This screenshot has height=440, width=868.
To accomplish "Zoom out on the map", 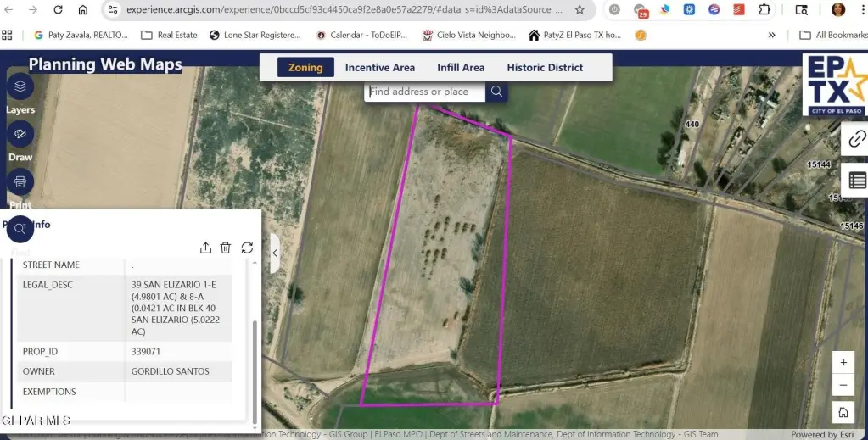I will [843, 385].
